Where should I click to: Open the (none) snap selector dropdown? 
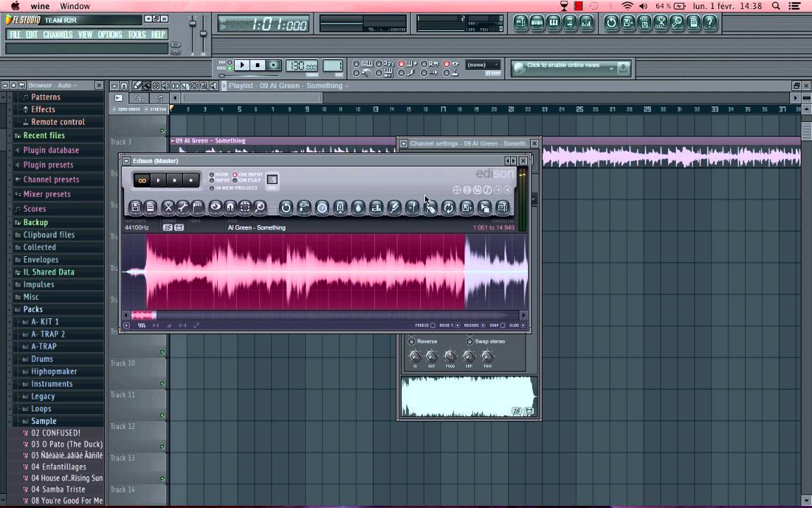click(x=483, y=65)
